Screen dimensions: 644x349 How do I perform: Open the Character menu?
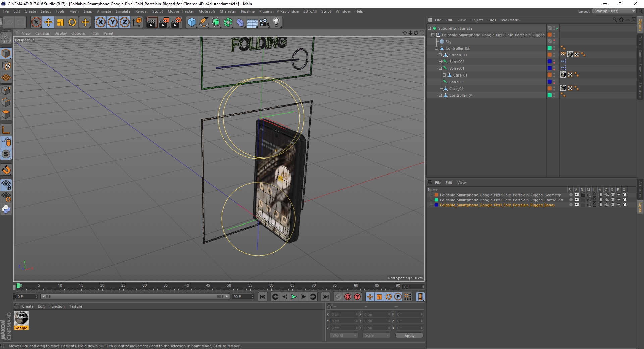(x=228, y=11)
